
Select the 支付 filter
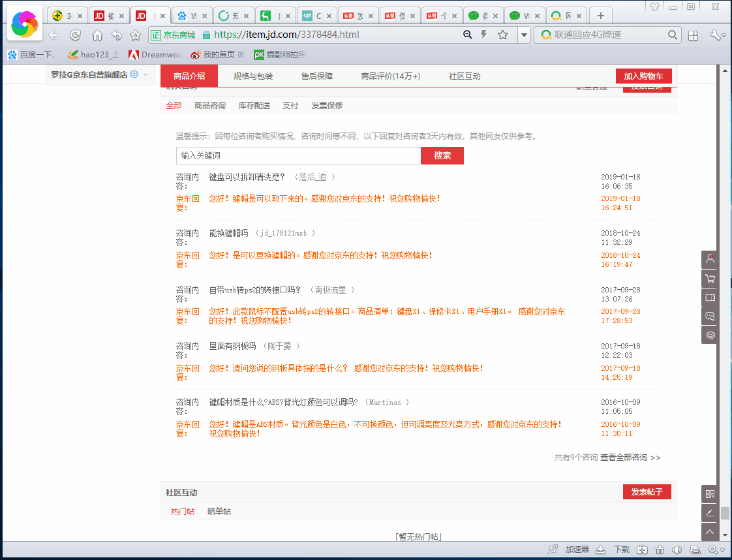pyautogui.click(x=290, y=106)
